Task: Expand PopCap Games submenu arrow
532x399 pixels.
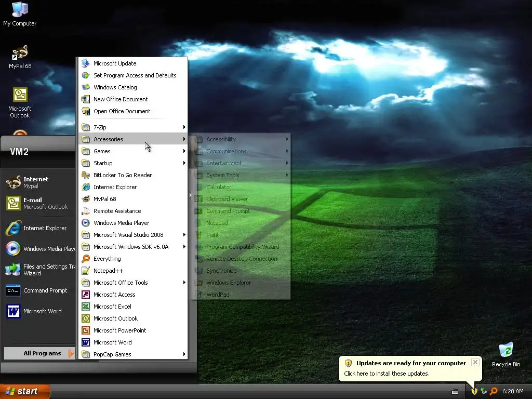Action: (184, 354)
